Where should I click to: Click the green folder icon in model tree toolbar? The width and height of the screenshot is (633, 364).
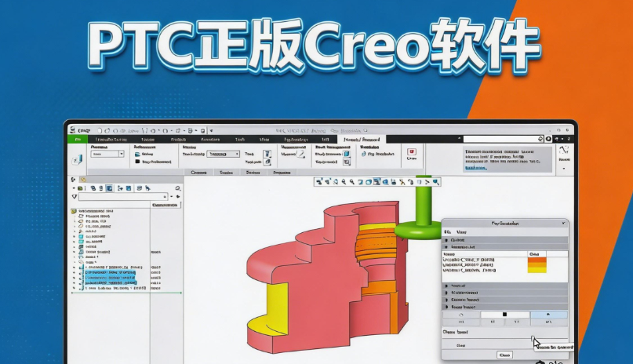[80, 188]
